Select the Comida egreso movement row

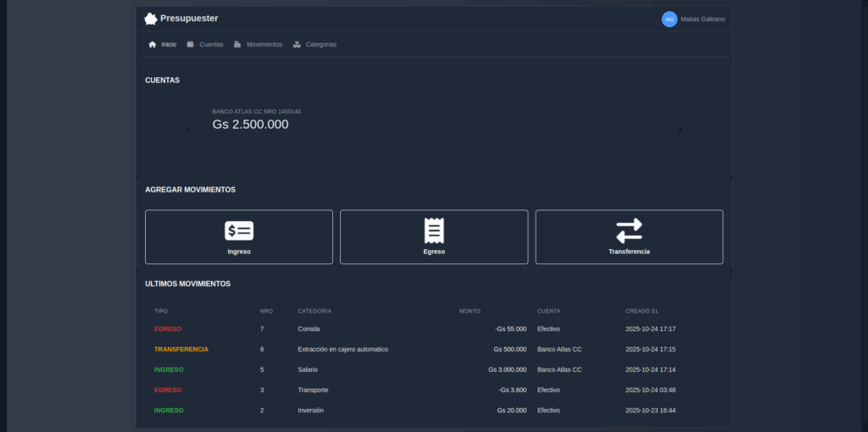click(x=434, y=330)
